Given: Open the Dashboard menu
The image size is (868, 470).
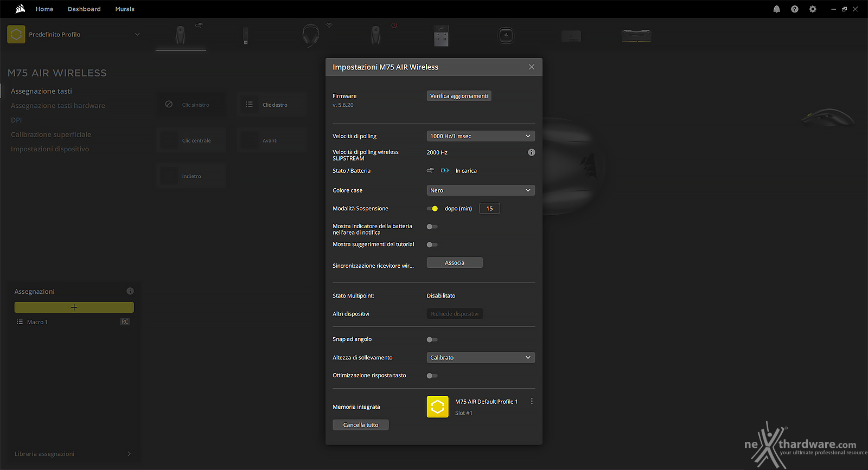Looking at the screenshot, I should (84, 9).
